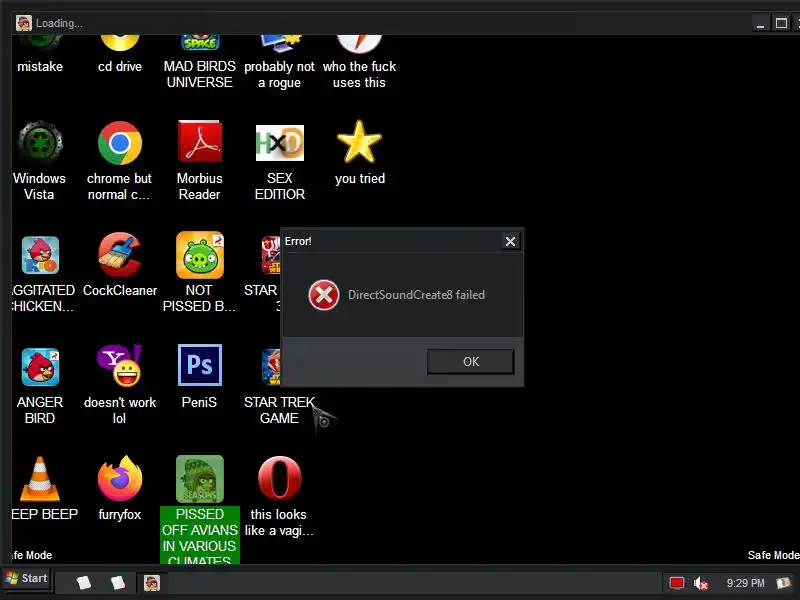Close the Error! dialog with X
This screenshot has height=600, width=800.
510,241
